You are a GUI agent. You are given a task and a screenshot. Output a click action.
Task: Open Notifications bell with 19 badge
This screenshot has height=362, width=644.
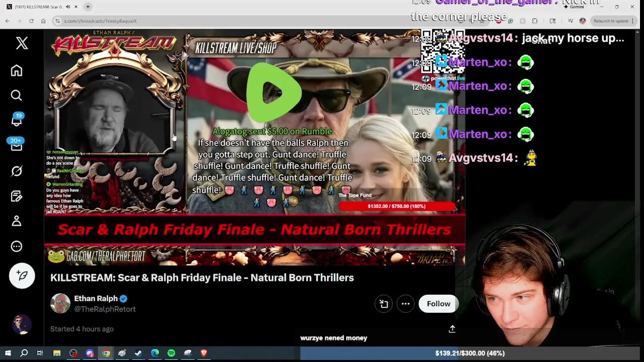point(17,120)
